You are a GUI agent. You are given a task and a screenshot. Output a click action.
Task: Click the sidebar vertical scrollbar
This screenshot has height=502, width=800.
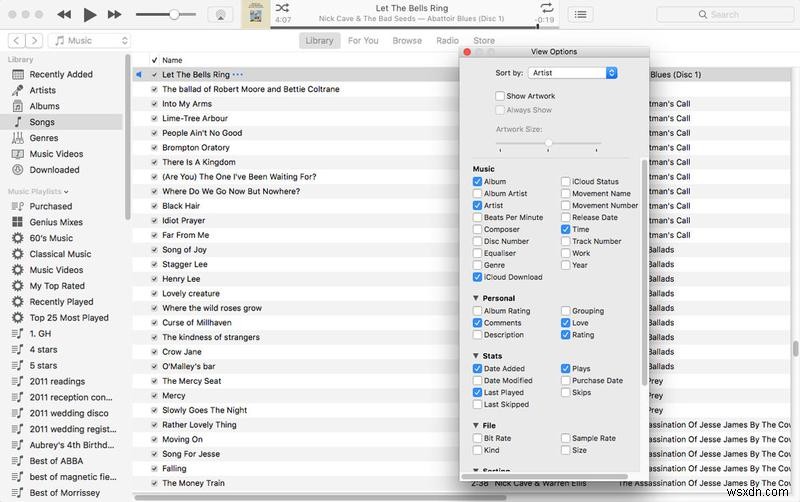click(x=128, y=137)
